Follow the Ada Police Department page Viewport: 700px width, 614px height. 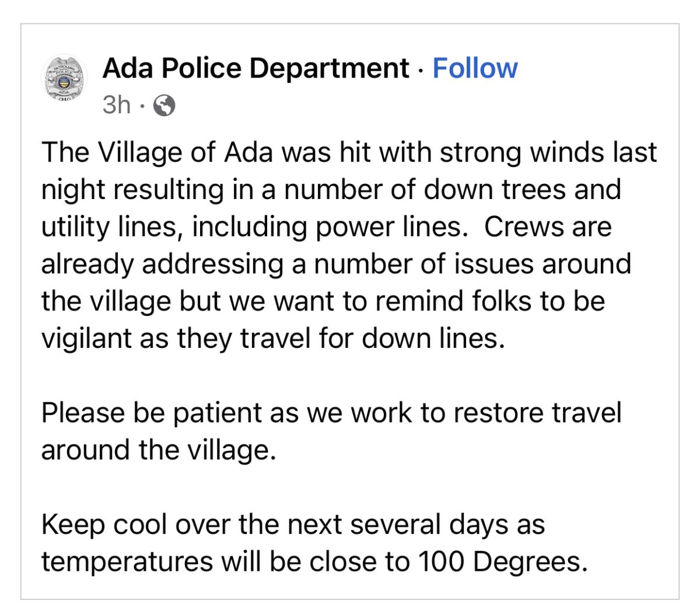coord(475,68)
